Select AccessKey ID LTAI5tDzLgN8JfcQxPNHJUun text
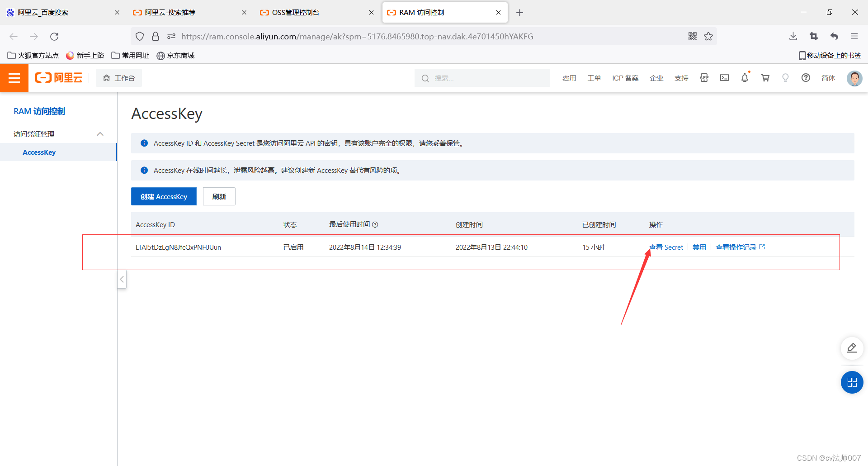This screenshot has height=466, width=868. [x=178, y=247]
